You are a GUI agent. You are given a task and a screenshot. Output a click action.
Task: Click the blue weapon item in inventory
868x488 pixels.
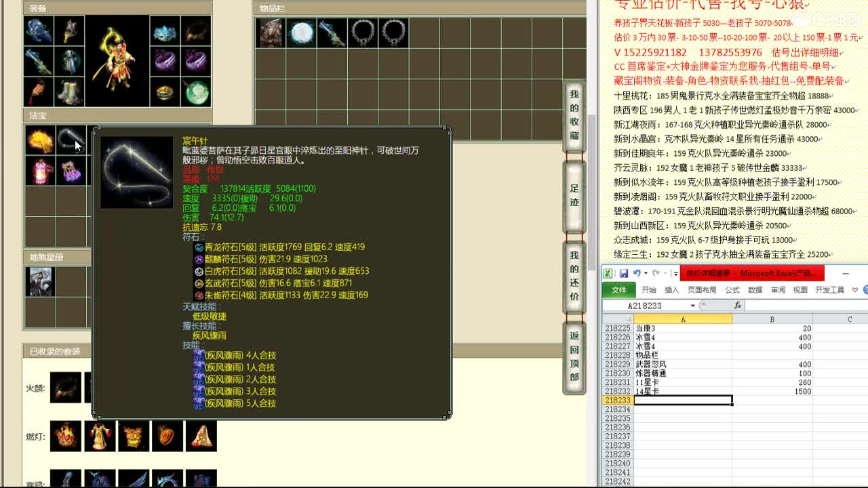332,33
